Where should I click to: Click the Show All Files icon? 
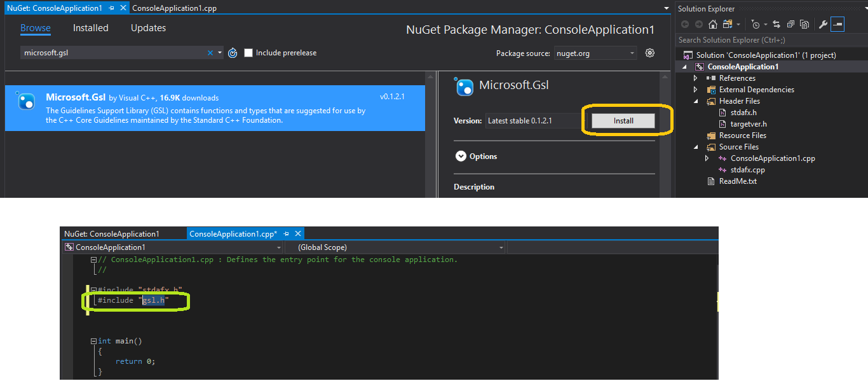coord(804,24)
